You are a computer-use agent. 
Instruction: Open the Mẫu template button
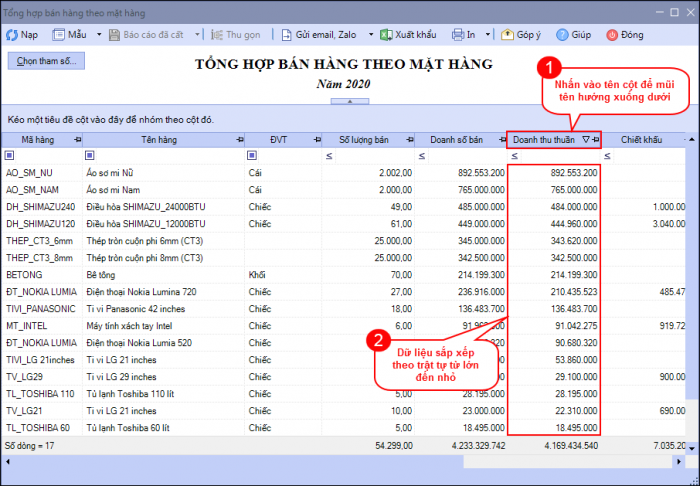(x=70, y=34)
